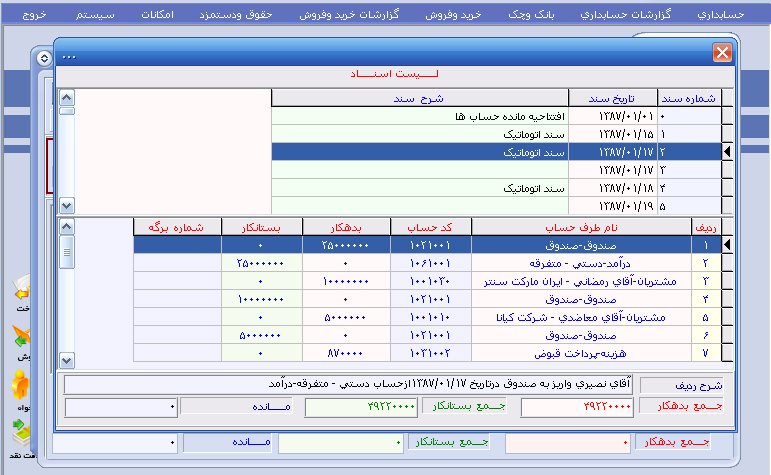
Task: Sort by تاريخ سند column header
Action: [612, 98]
